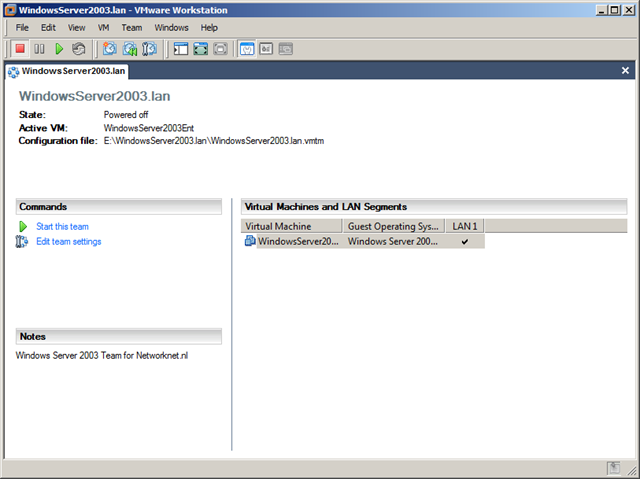Select the WindowsServer20... virtual machine name

coord(298,242)
